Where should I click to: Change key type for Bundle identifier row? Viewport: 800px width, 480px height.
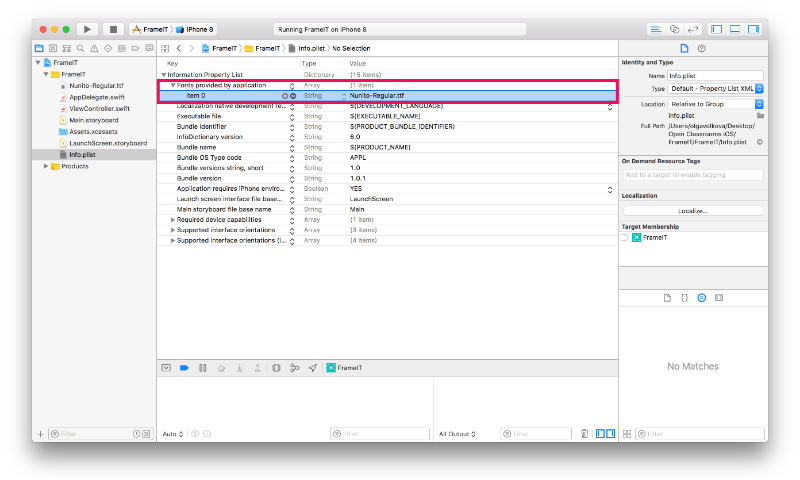[292, 127]
